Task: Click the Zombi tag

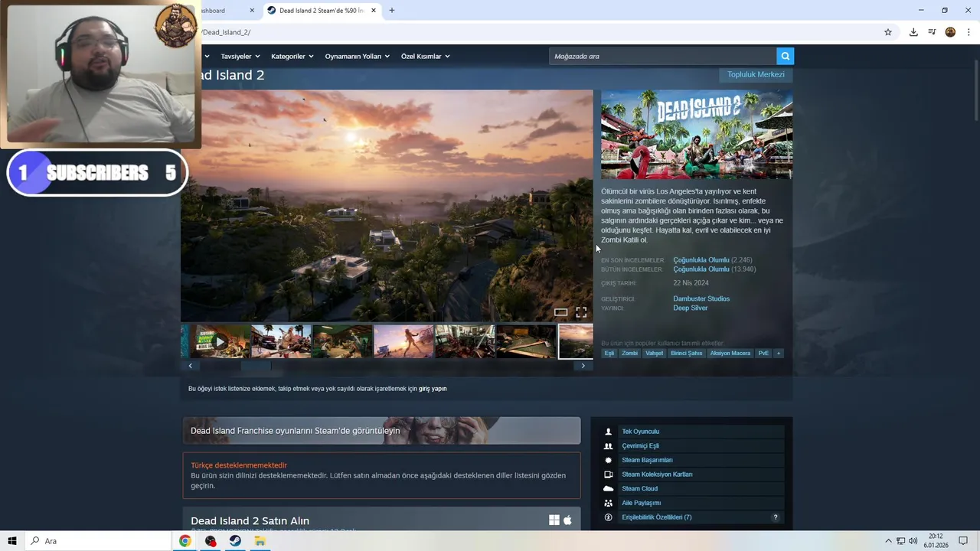Action: [x=629, y=354]
